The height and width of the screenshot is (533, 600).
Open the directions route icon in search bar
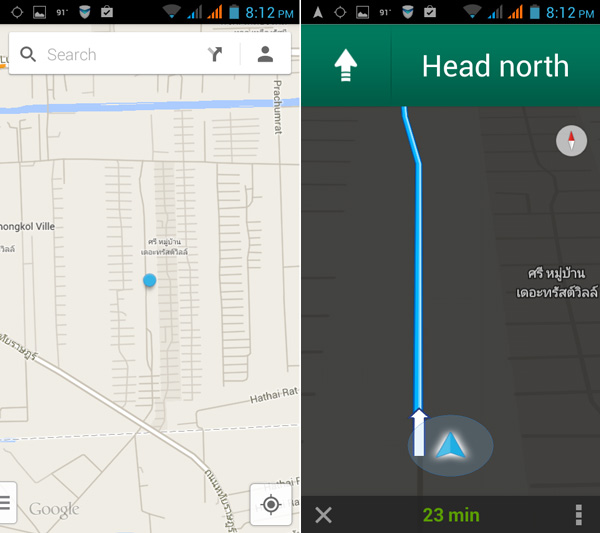point(215,54)
